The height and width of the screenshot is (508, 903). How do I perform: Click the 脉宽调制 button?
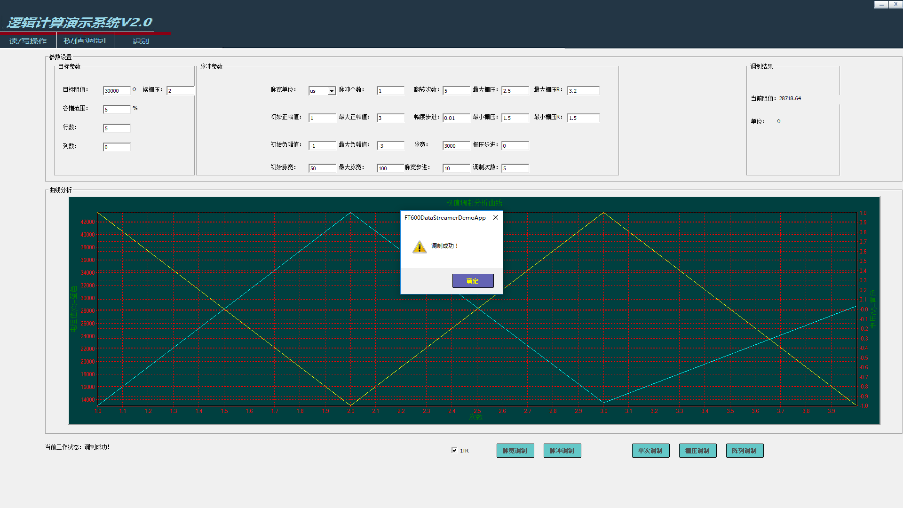click(x=515, y=450)
